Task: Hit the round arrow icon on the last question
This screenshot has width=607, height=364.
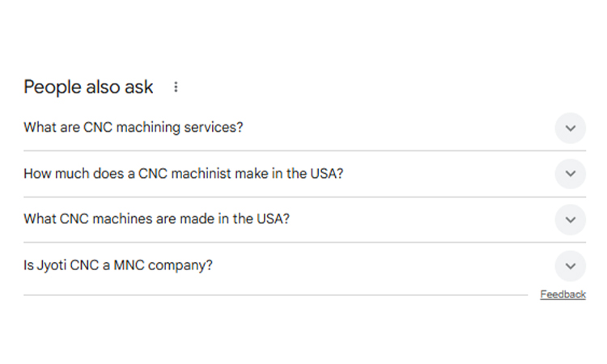Action: (x=570, y=265)
